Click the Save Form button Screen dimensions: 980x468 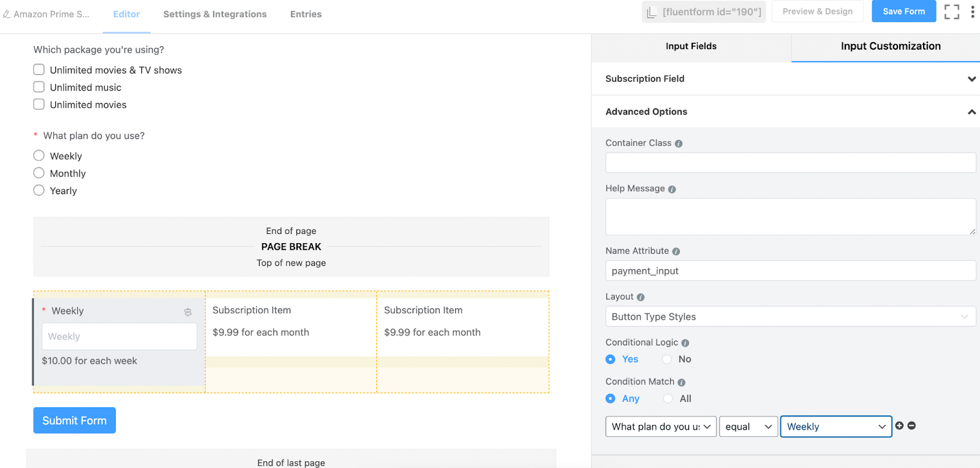coord(903,12)
